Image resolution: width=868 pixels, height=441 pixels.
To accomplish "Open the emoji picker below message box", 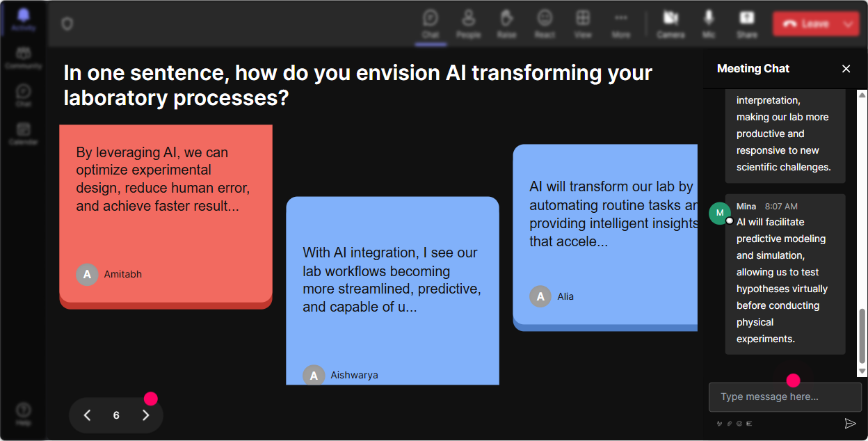I will [x=739, y=423].
